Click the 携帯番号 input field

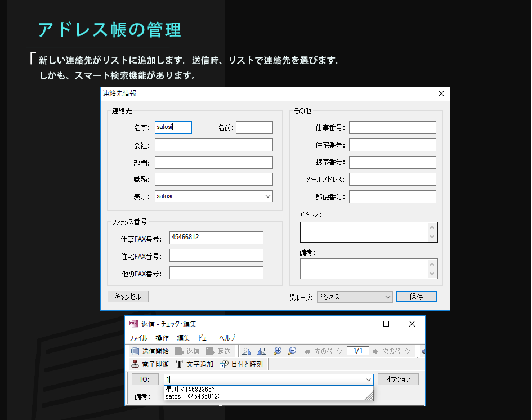(392, 162)
